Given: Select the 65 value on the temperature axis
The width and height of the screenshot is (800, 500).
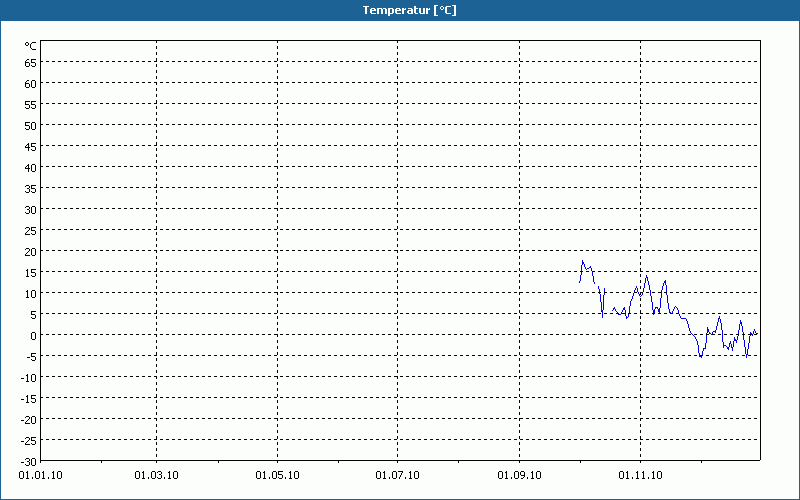Looking at the screenshot, I should point(31,63).
